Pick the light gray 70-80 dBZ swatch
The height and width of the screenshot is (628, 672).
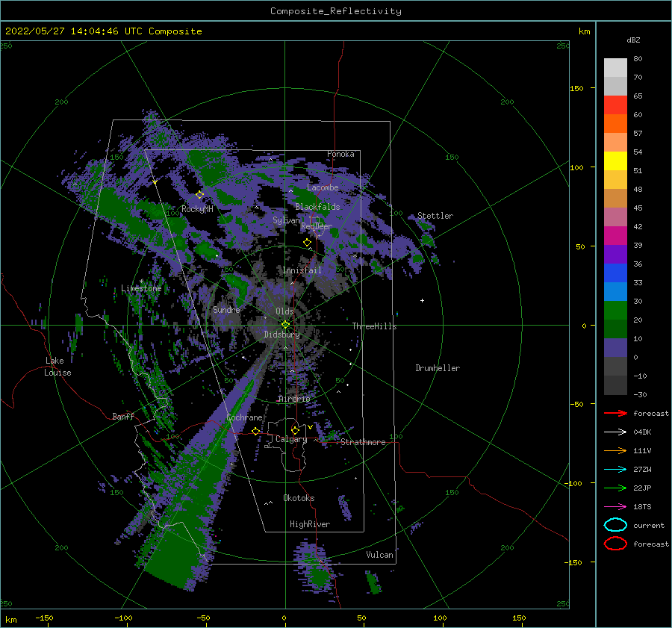coord(615,68)
